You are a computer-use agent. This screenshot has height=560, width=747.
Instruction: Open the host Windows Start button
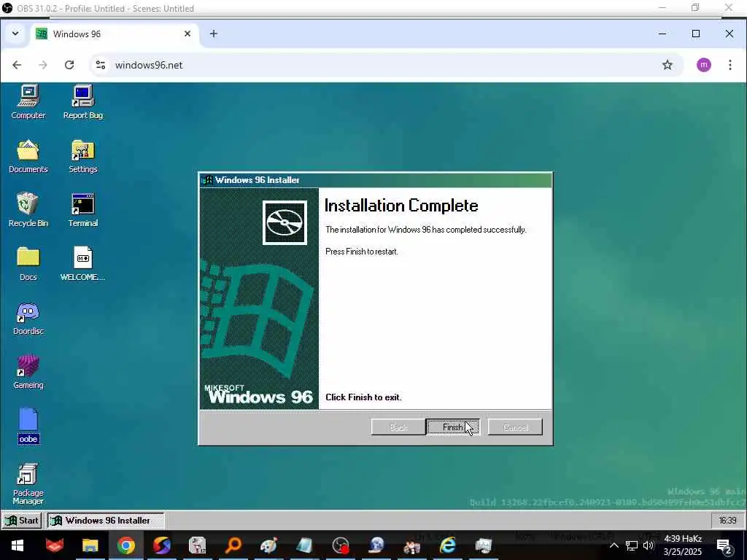coord(18,545)
